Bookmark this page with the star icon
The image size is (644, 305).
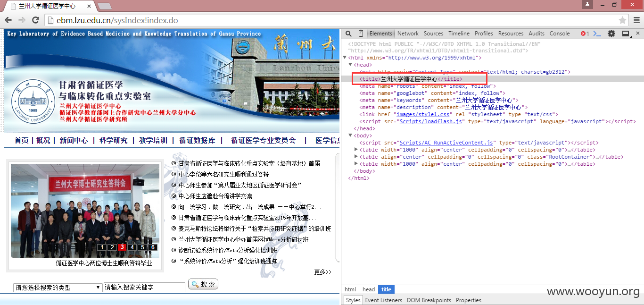pyautogui.click(x=622, y=20)
